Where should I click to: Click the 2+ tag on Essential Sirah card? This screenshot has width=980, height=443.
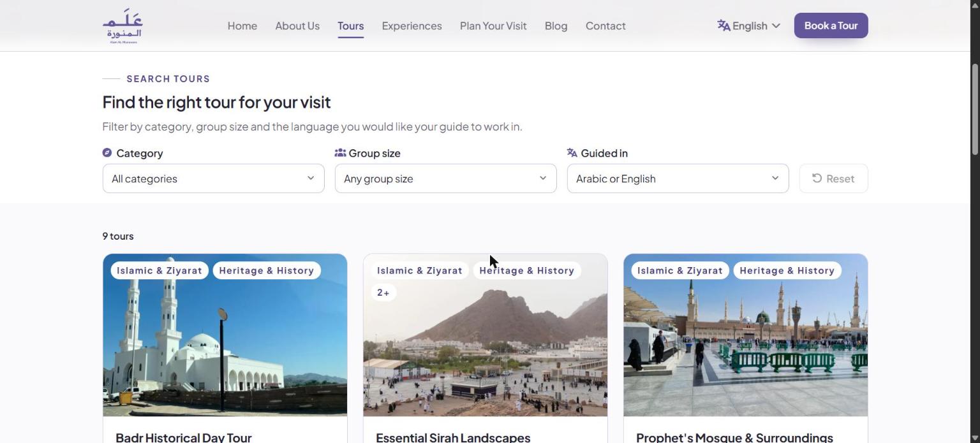click(x=383, y=293)
